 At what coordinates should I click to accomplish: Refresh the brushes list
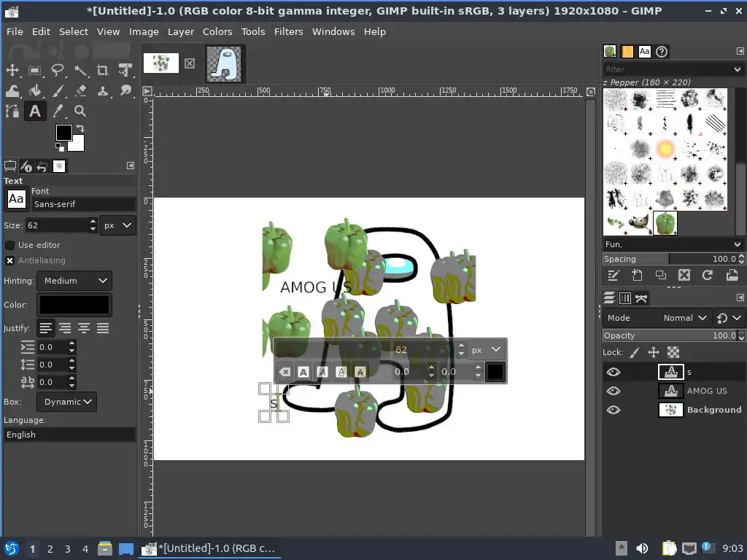[708, 275]
